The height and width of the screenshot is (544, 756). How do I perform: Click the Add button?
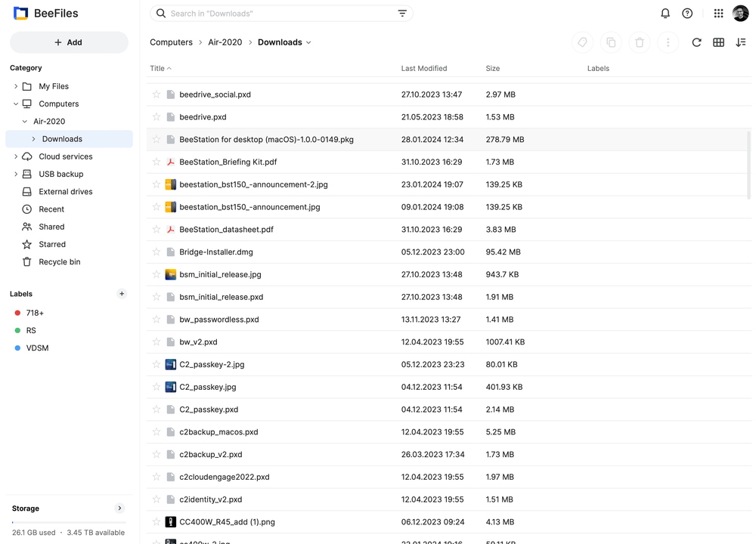(x=69, y=42)
